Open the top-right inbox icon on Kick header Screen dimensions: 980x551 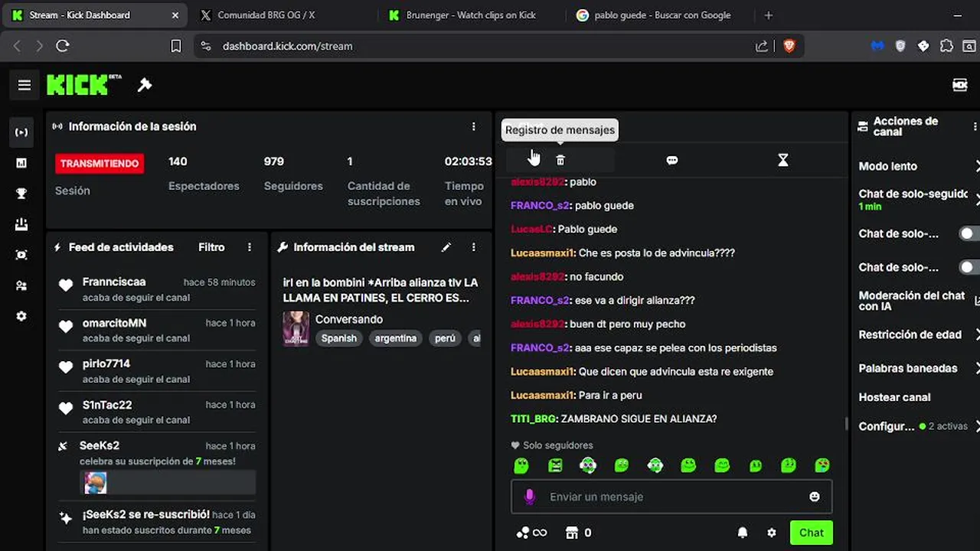click(x=960, y=85)
